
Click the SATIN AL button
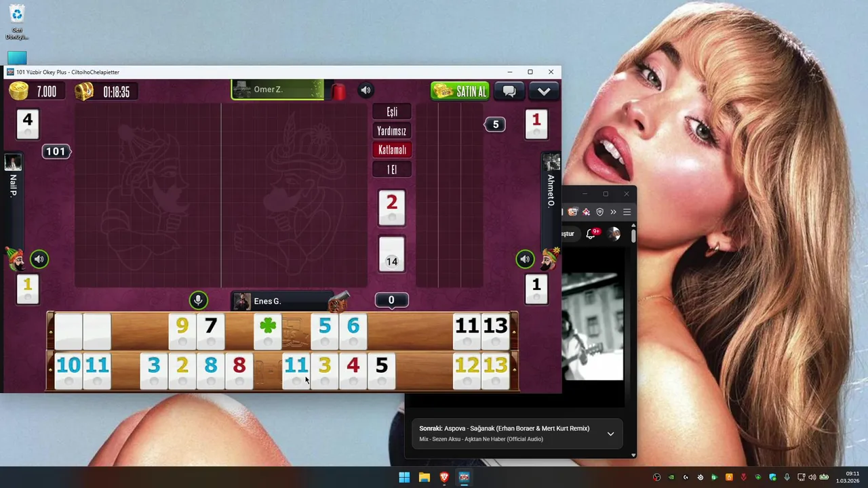tap(460, 91)
